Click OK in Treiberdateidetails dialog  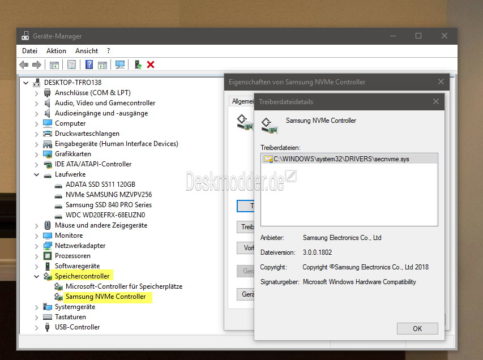point(417,328)
